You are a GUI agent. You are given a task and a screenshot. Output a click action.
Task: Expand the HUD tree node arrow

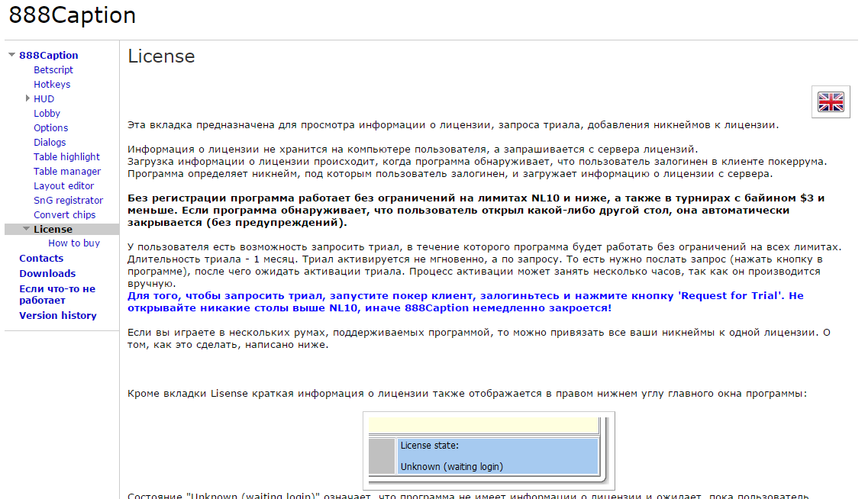coord(27,98)
